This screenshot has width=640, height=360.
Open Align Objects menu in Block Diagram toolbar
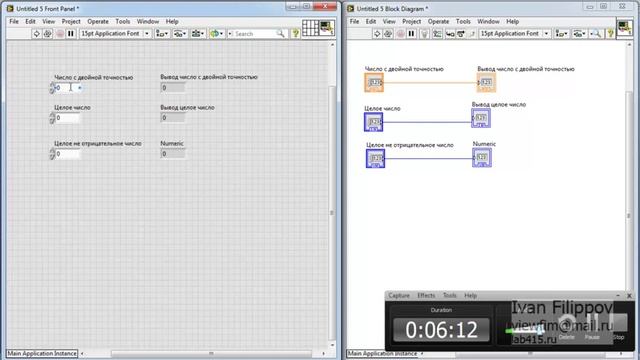(x=562, y=33)
